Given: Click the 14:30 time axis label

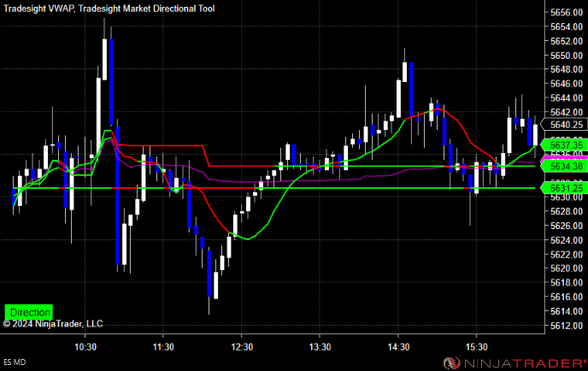Looking at the screenshot, I should (x=398, y=347).
